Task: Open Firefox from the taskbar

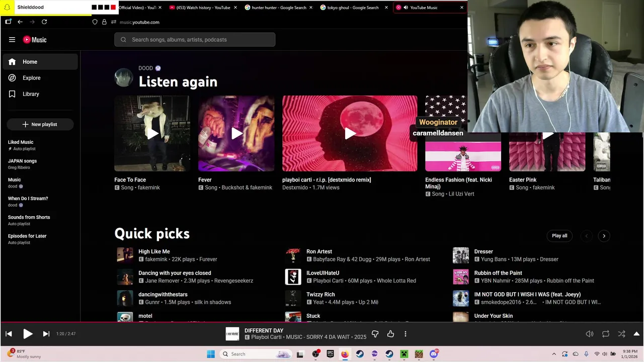Action: click(345, 354)
